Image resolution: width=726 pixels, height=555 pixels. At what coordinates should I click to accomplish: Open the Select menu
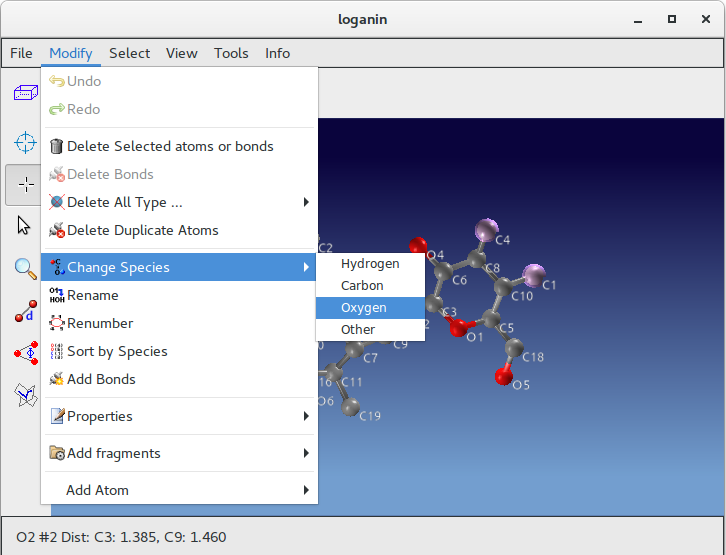130,54
